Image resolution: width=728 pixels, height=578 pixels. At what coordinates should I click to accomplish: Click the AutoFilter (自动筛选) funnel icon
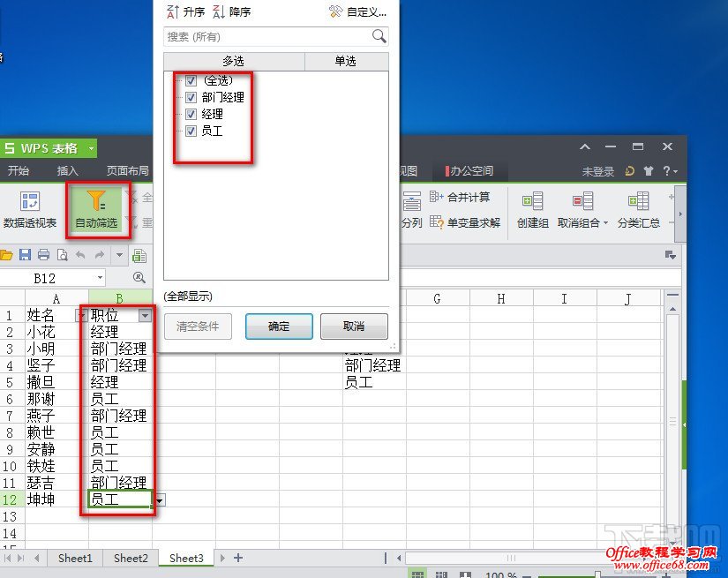click(96, 201)
